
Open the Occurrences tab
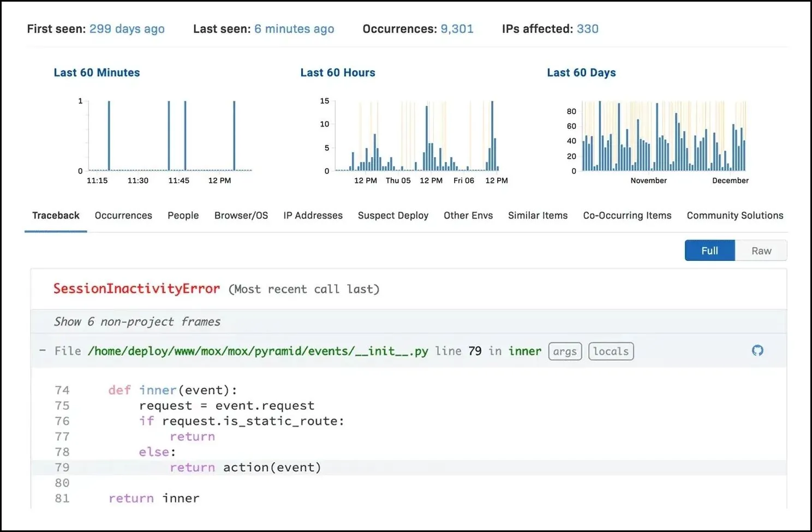coord(123,216)
